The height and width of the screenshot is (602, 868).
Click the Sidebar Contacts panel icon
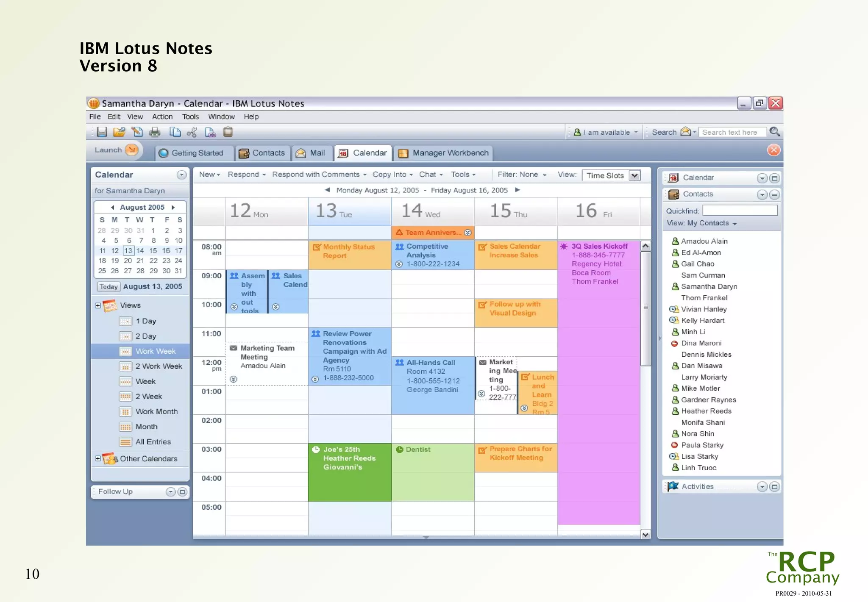673,194
